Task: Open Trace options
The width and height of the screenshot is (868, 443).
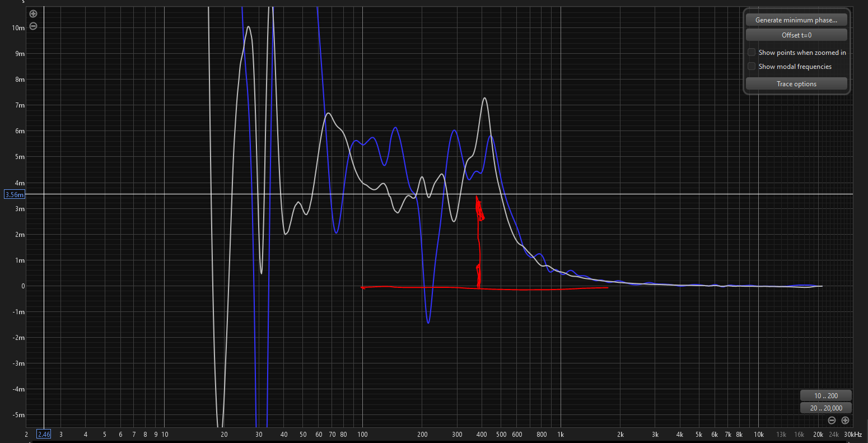Action: [796, 84]
